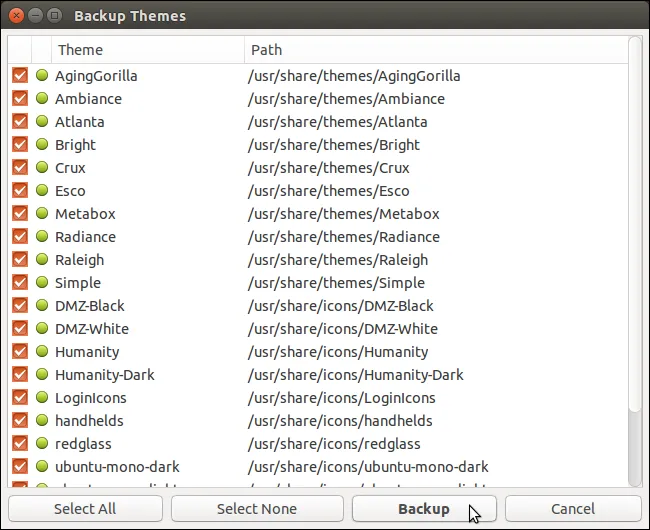Click the green status dot beside Bright
Screen dimensions: 650x530
(42, 144)
